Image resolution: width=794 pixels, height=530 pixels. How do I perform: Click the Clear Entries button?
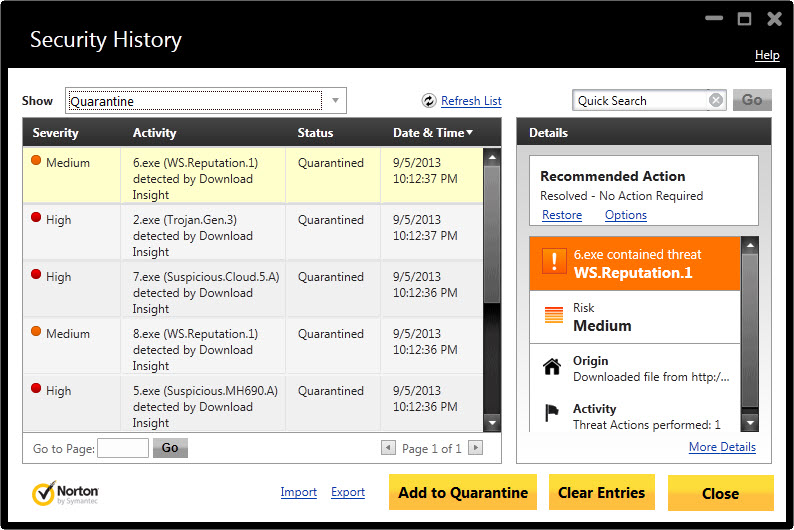[602, 493]
